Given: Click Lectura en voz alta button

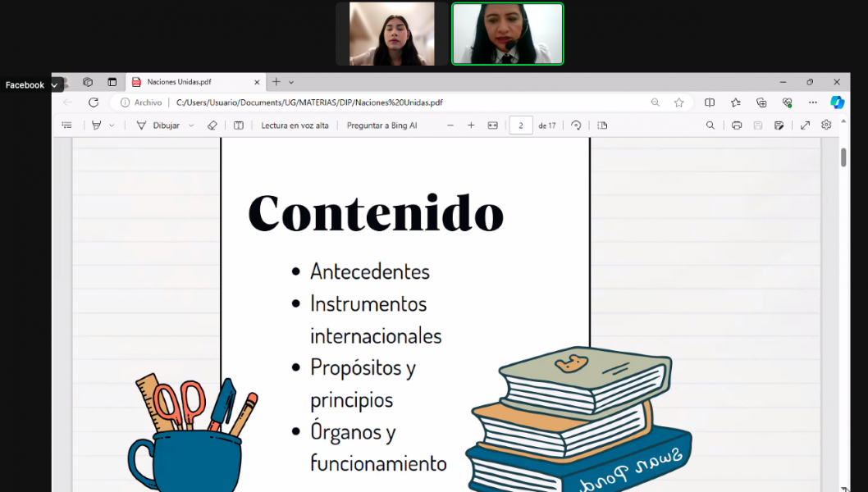Looking at the screenshot, I should tap(295, 125).
